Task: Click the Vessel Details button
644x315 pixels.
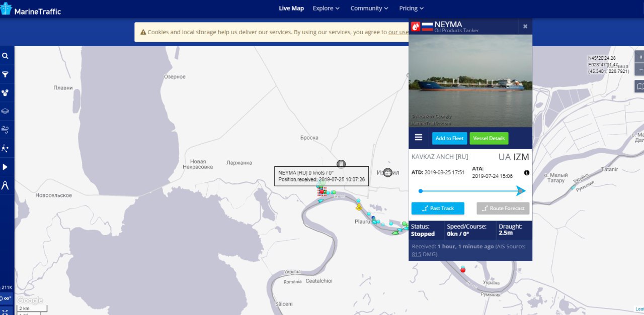Action: tap(489, 138)
